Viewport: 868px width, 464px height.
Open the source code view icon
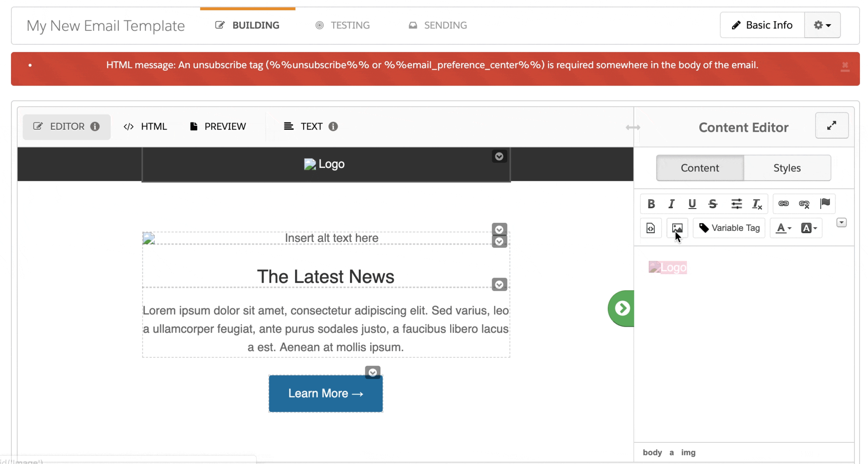coord(651,228)
